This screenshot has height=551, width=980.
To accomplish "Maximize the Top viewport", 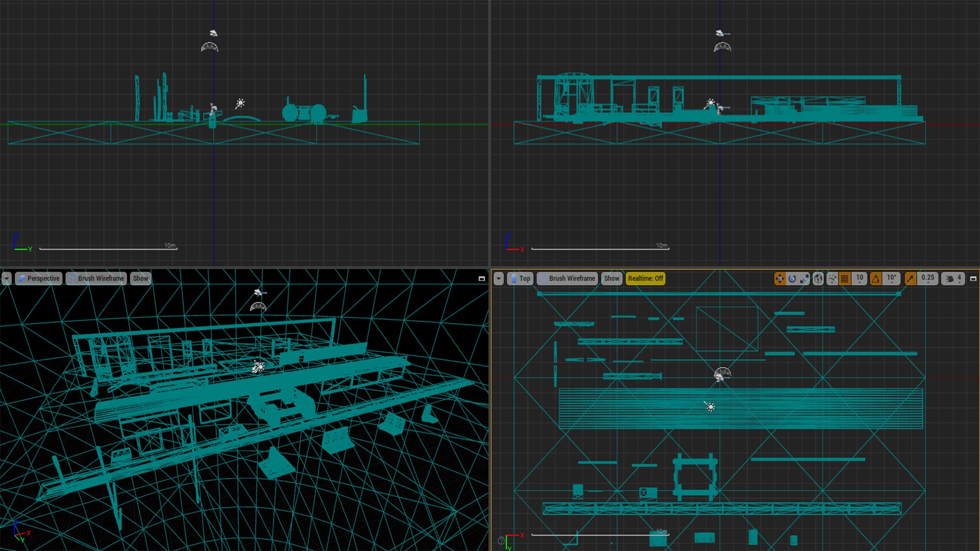I will click(x=973, y=279).
